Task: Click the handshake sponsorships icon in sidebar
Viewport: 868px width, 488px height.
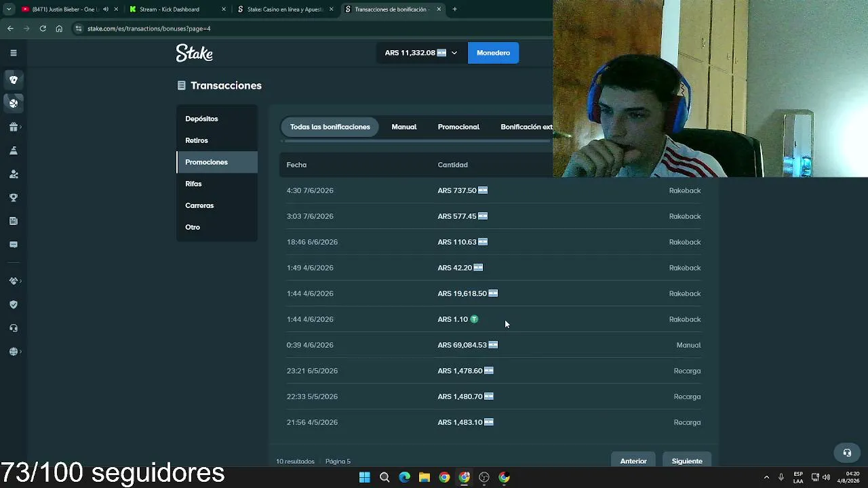Action: pos(14,281)
